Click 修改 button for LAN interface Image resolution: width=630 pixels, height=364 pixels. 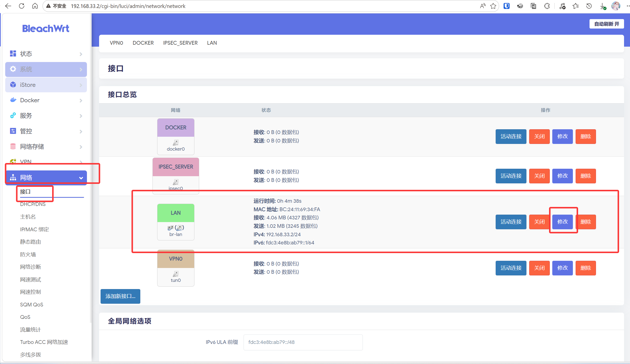(x=562, y=222)
